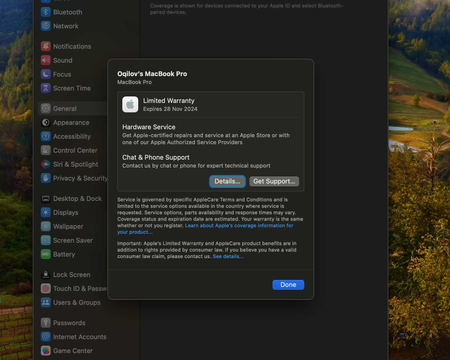The height and width of the screenshot is (360, 450).
Task: Click the Apple logo Limited Warranty icon
Action: coord(130,105)
